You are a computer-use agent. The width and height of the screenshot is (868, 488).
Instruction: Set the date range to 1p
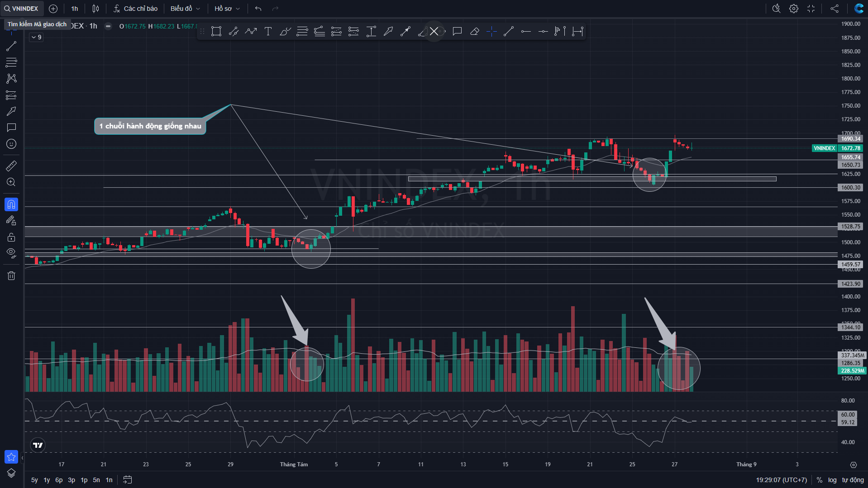(x=84, y=480)
